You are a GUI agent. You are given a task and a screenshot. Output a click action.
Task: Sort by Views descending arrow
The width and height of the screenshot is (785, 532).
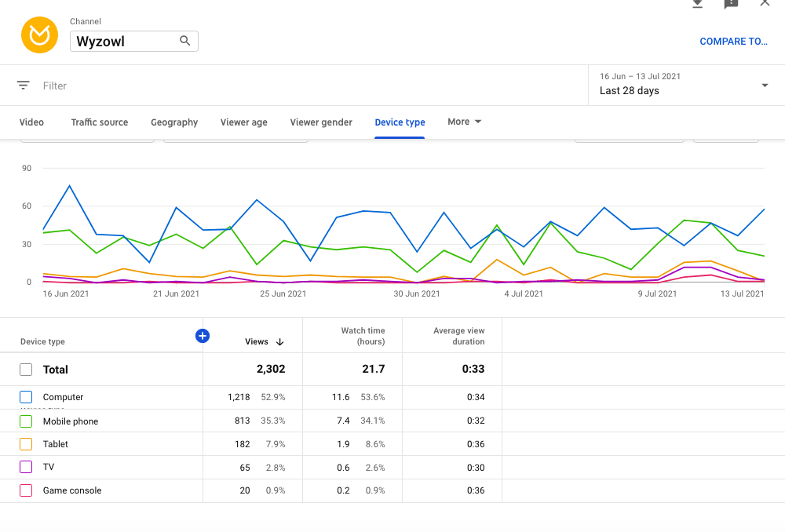point(280,342)
